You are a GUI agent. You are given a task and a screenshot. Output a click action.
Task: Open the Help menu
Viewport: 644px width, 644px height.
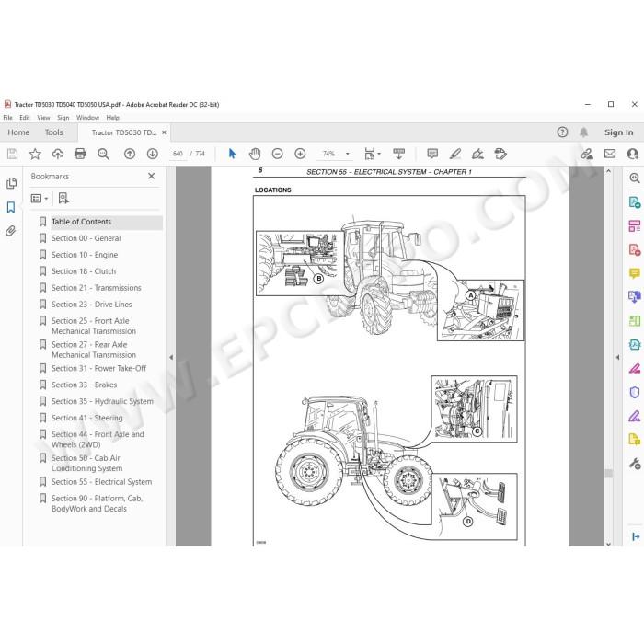(112, 118)
